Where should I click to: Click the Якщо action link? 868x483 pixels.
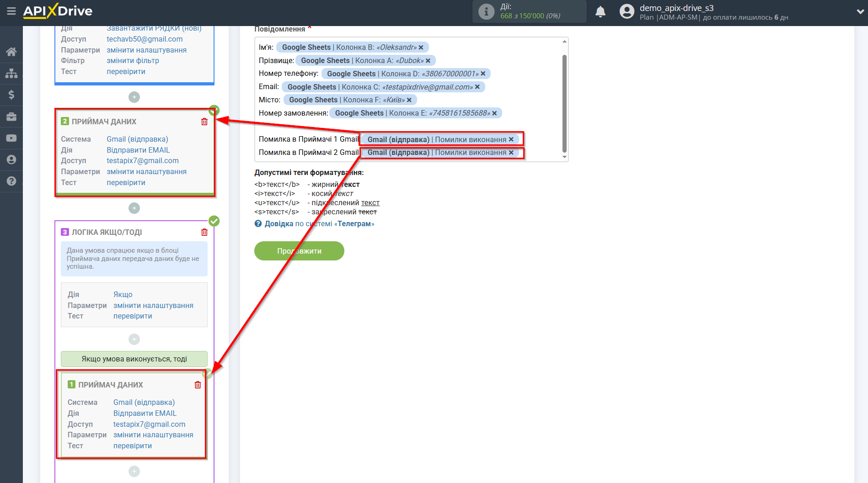[123, 294]
